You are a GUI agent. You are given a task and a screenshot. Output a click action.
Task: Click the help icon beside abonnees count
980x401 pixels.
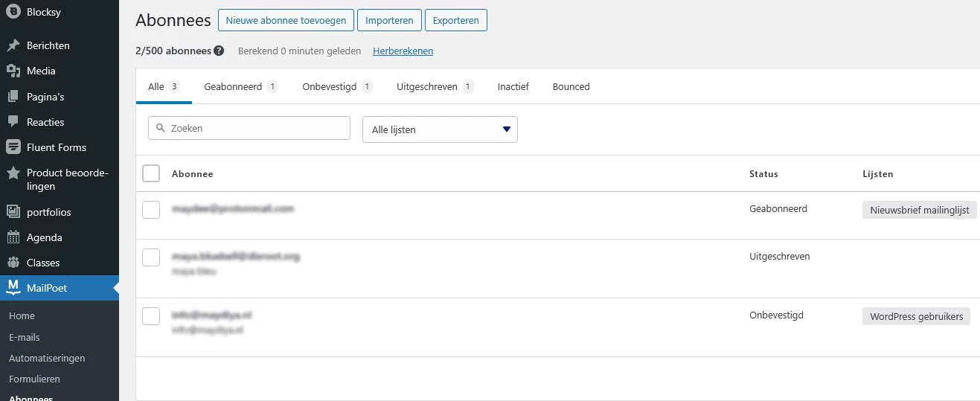(219, 51)
